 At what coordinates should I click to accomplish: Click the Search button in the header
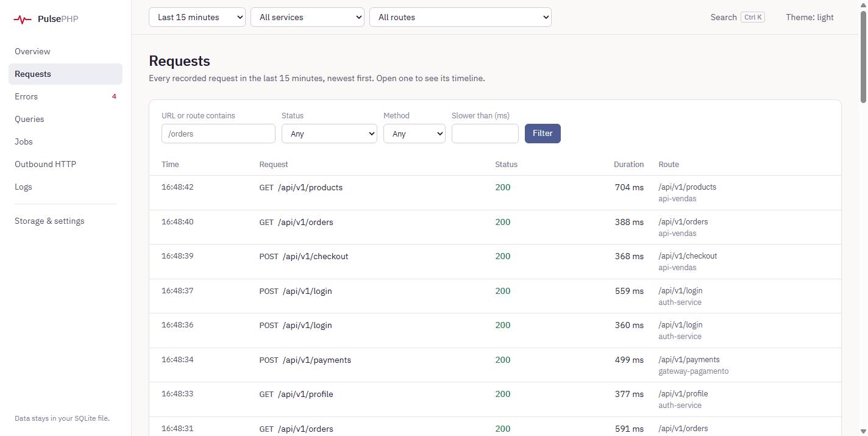[x=737, y=17]
